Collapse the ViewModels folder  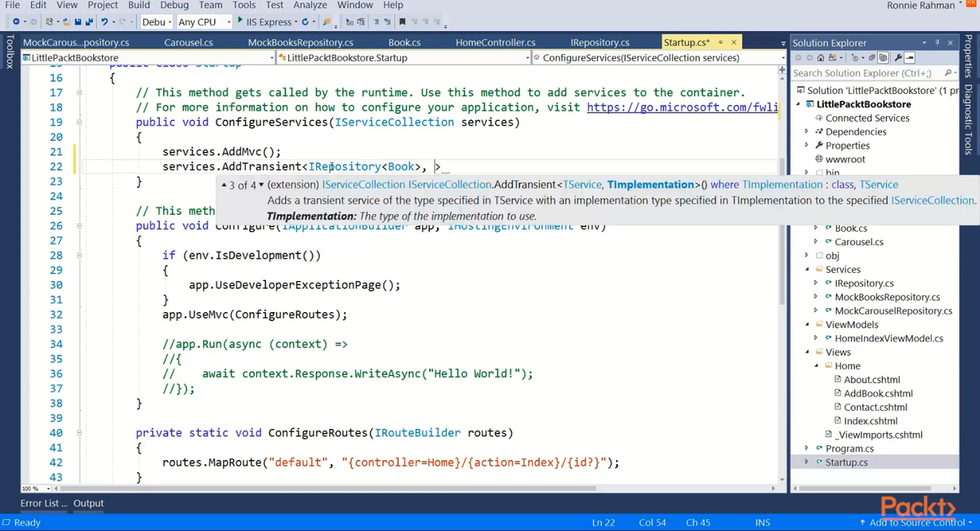[807, 324]
